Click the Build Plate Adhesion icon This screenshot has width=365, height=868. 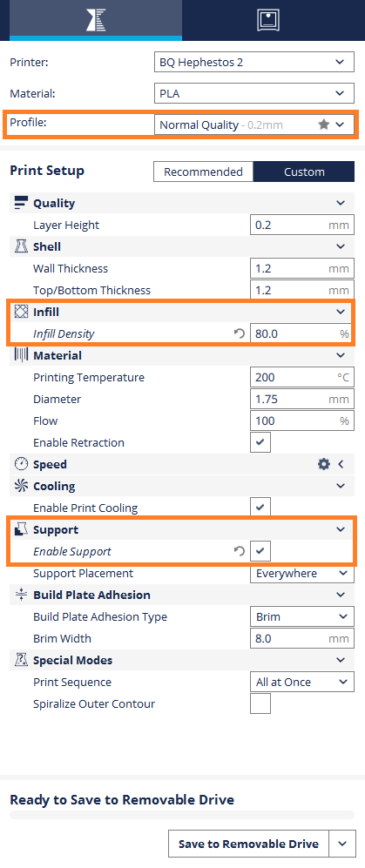point(21,595)
